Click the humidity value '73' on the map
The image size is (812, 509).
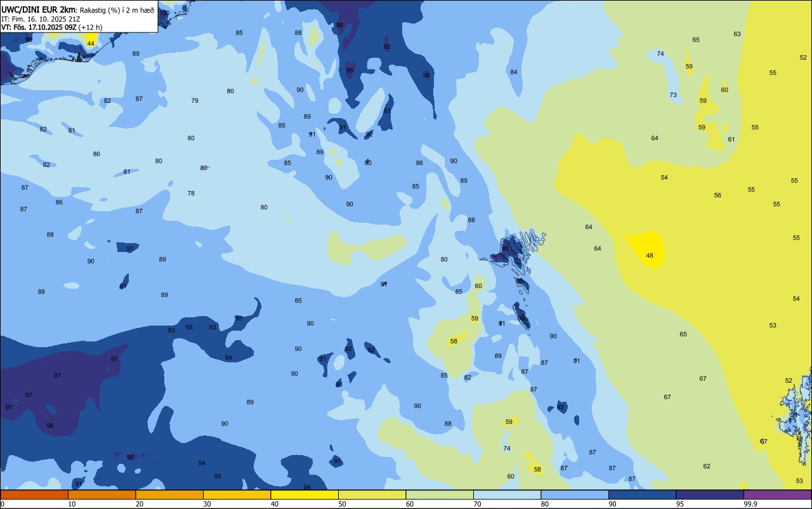[x=673, y=95]
